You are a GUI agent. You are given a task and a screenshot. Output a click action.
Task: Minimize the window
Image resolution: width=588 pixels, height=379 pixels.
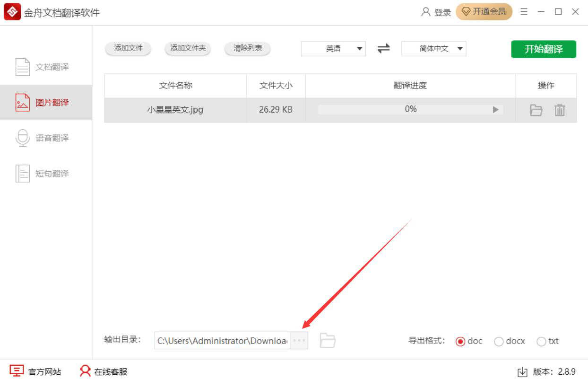[541, 12]
